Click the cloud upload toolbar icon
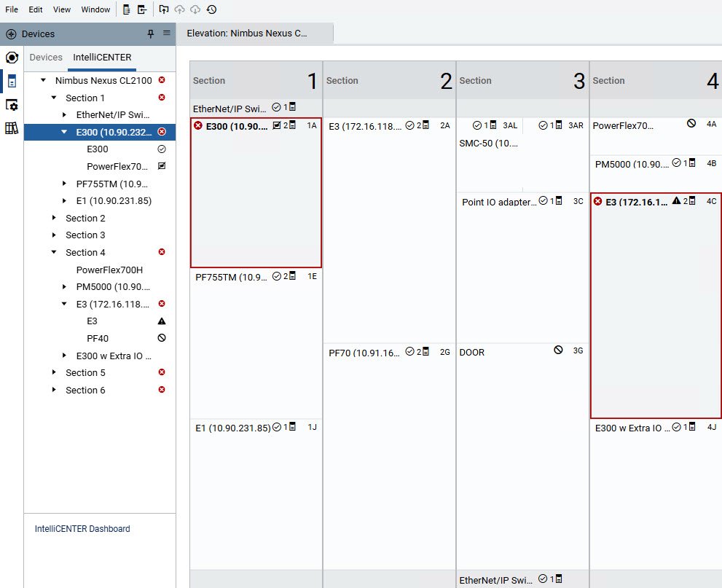The height and width of the screenshot is (588, 722). (x=179, y=9)
